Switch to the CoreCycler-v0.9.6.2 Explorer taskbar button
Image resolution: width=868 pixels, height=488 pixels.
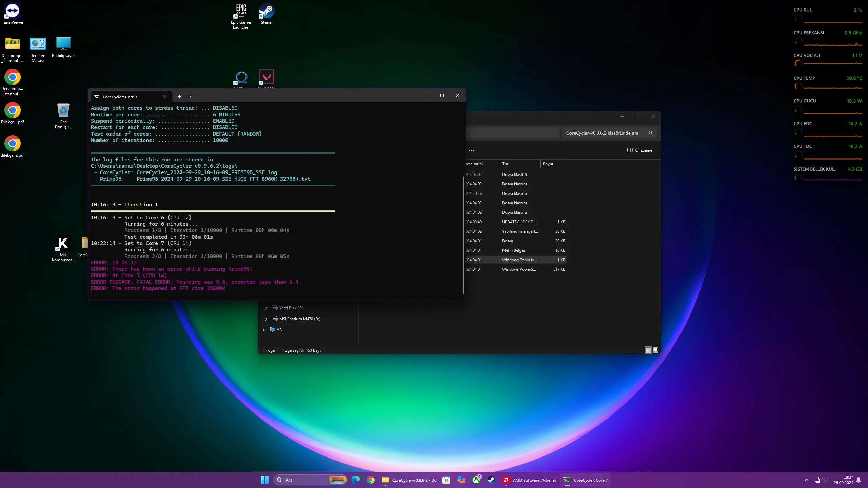point(409,480)
